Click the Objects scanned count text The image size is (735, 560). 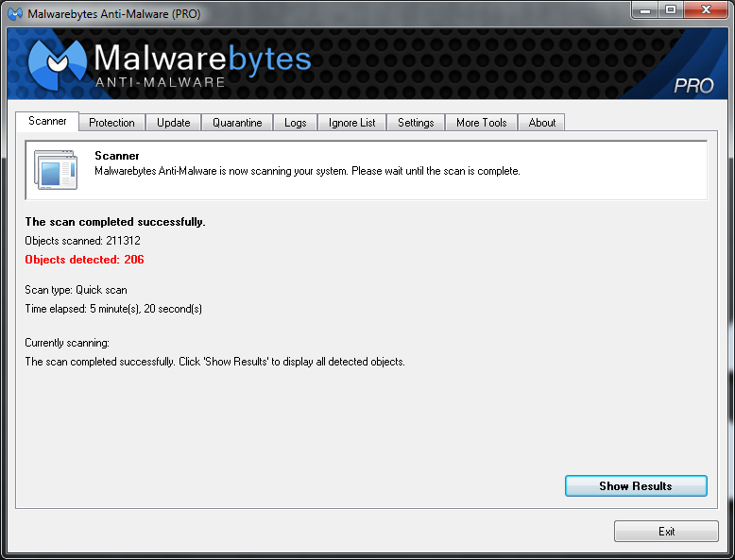click(x=82, y=241)
